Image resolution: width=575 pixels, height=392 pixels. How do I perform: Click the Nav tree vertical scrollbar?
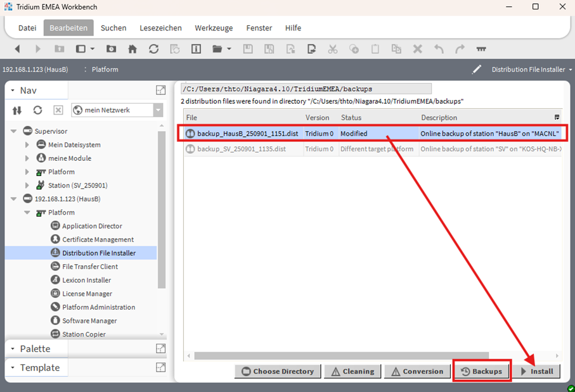162,209
